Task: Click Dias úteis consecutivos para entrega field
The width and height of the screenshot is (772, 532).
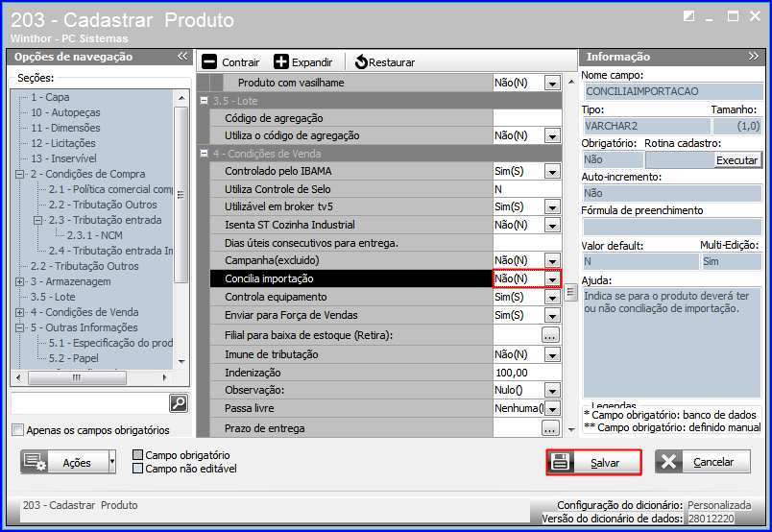Action: [527, 243]
